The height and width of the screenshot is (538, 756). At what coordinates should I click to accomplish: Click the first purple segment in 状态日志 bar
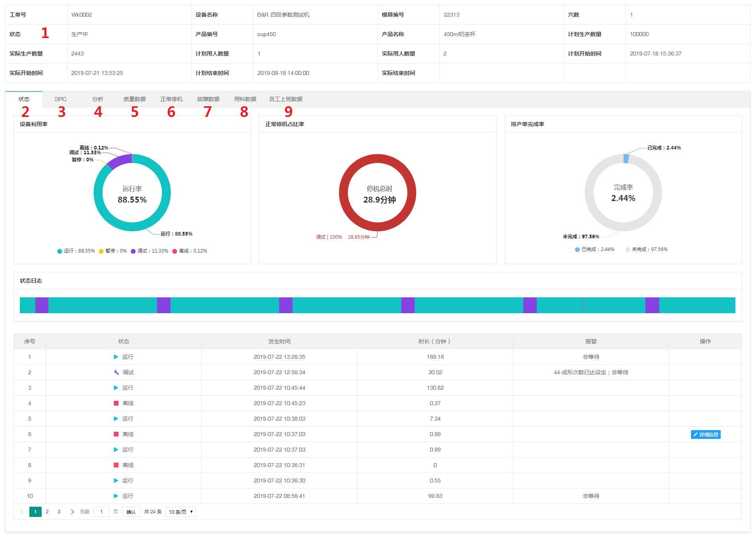[42, 305]
